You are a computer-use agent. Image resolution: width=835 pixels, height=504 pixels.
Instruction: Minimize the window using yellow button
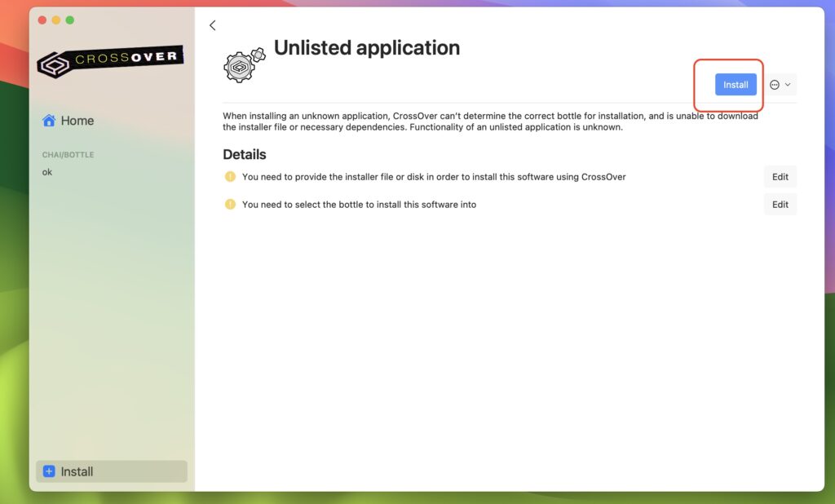56,20
